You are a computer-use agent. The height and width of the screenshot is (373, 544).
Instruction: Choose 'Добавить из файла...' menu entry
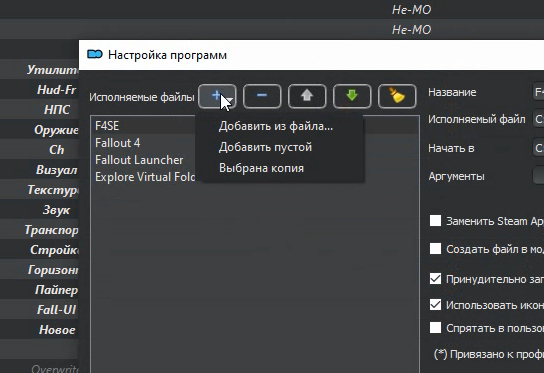[x=276, y=126]
